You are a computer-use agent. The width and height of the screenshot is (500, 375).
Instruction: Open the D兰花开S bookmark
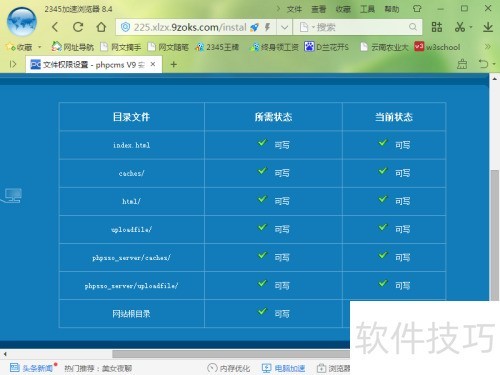click(x=326, y=47)
